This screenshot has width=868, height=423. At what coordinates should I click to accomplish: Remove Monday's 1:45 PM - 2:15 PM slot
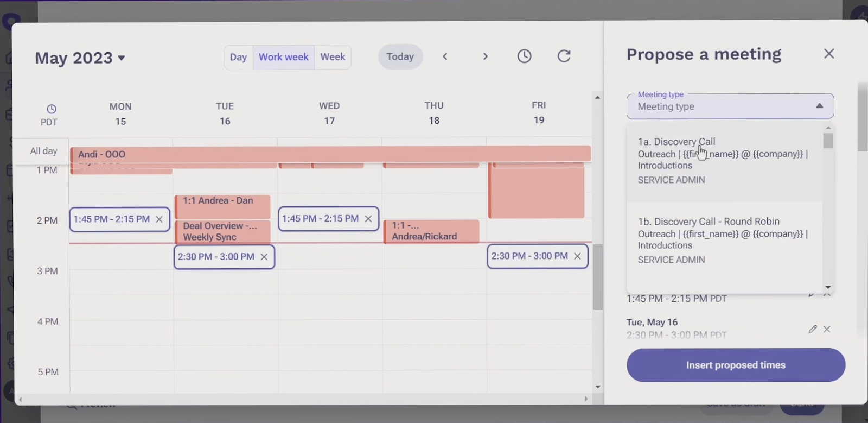tap(159, 219)
